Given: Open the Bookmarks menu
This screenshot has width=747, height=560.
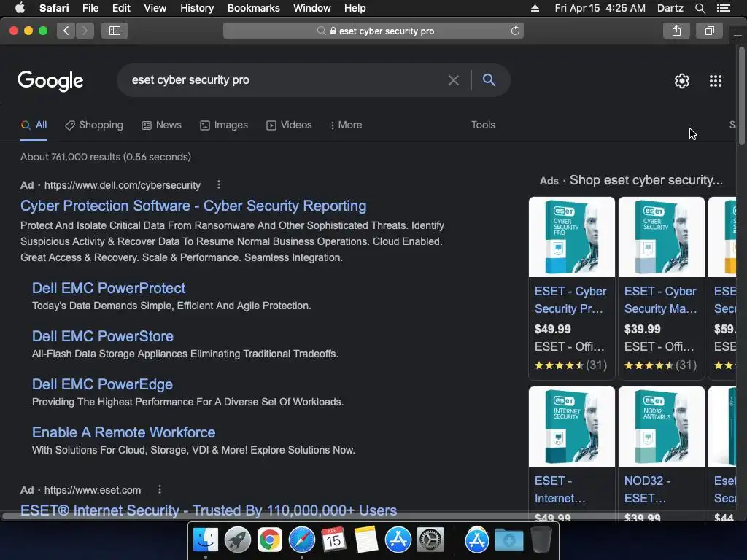Looking at the screenshot, I should tap(253, 8).
